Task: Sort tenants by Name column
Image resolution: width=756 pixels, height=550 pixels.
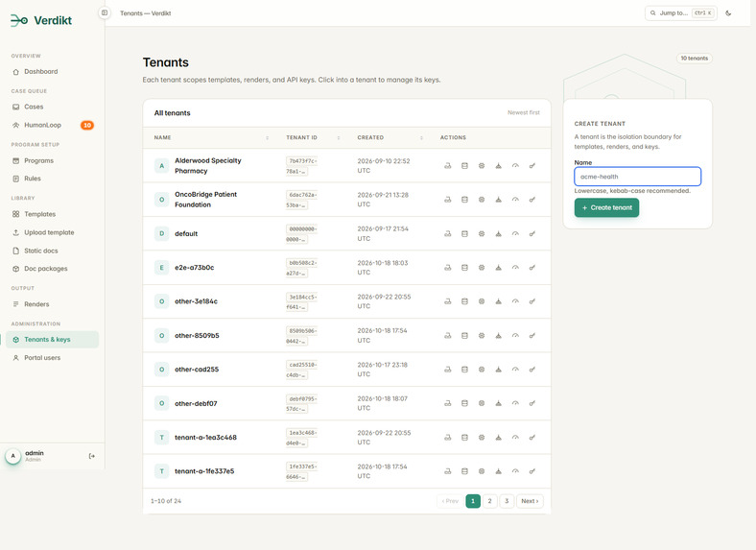Action: point(211,138)
